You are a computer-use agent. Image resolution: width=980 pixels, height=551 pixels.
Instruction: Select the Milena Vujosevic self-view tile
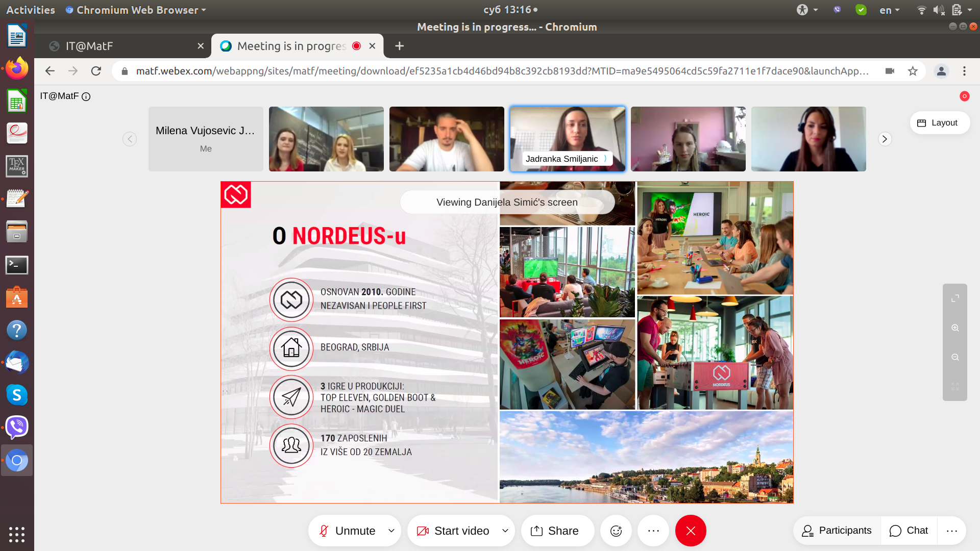pos(206,139)
